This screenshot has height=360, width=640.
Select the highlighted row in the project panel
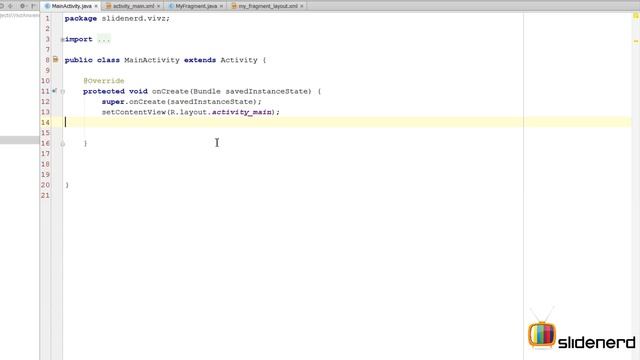tap(19, 140)
